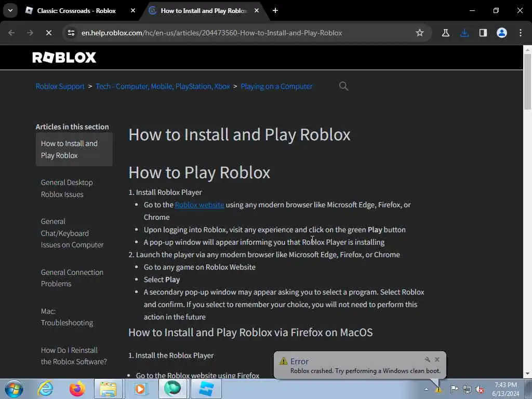Viewport: 532px width, 399px height.
Task: Open Chrome Labs flask icon
Action: tap(445, 33)
